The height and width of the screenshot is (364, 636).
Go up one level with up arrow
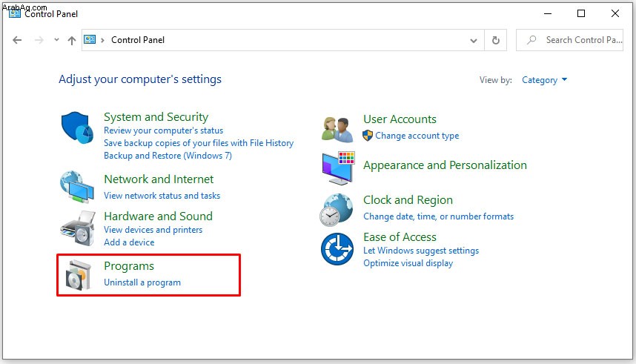click(x=72, y=40)
